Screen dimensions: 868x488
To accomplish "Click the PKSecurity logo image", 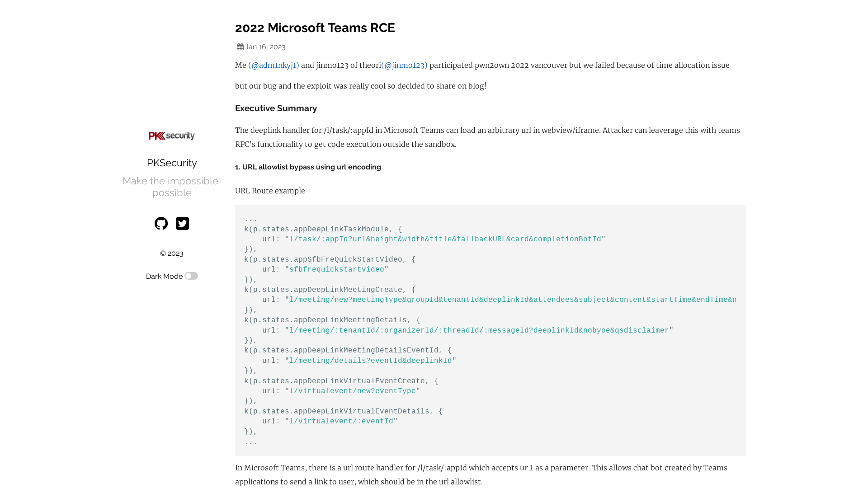I will click(171, 136).
